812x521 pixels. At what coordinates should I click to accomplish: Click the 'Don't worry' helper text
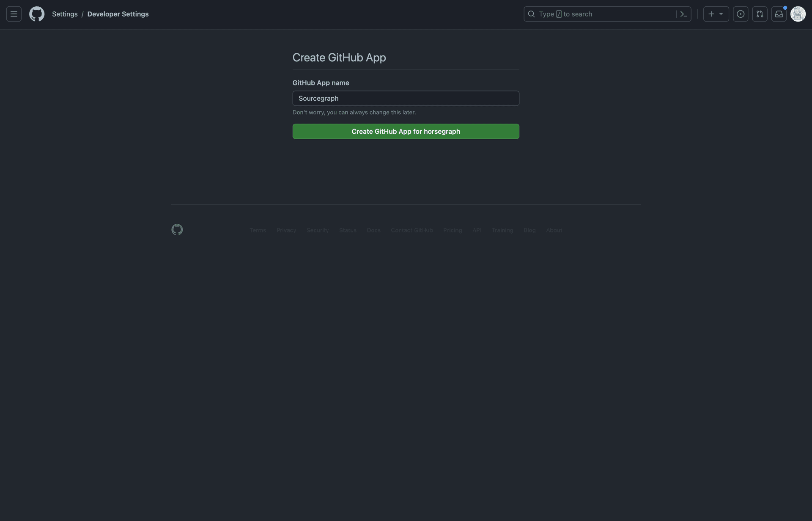[x=354, y=113]
